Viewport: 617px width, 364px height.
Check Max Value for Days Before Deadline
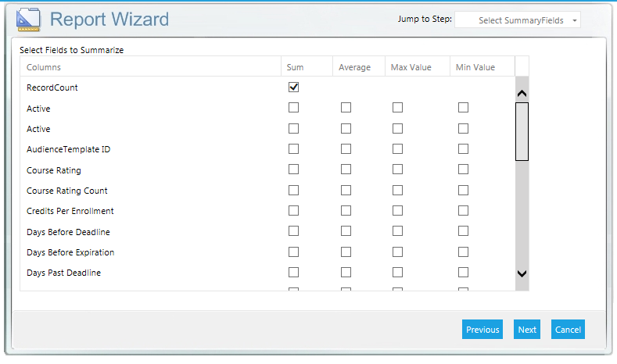398,231
